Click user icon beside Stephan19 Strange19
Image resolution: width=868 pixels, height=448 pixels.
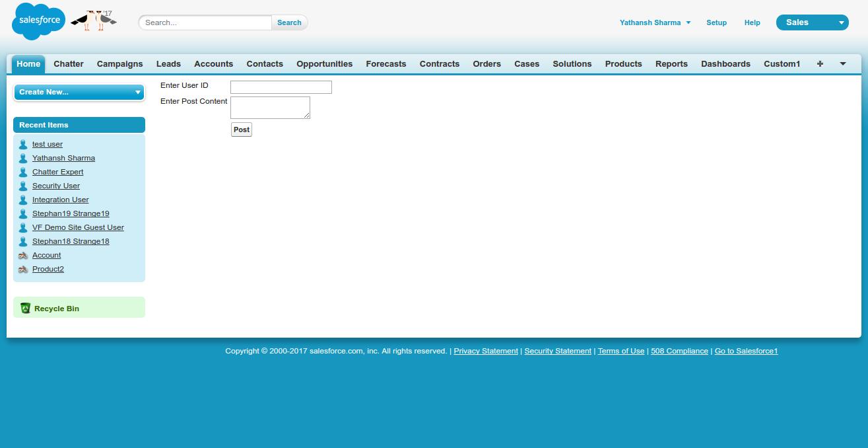(23, 213)
